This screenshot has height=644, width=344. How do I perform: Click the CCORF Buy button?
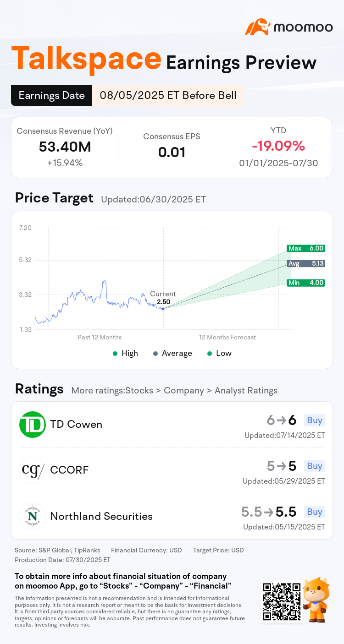point(315,466)
